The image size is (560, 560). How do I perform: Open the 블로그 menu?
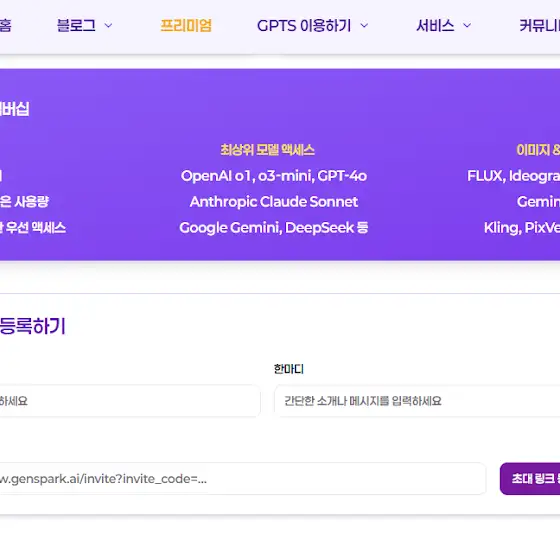(x=76, y=26)
